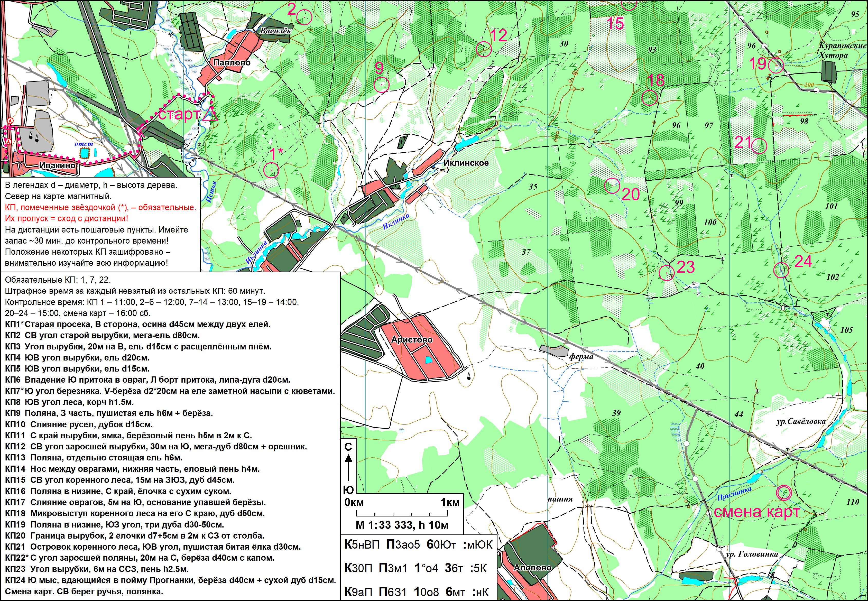Click the КП7 legend description line
Image resolution: width=868 pixels, height=601 pixels.
pyautogui.click(x=170, y=391)
